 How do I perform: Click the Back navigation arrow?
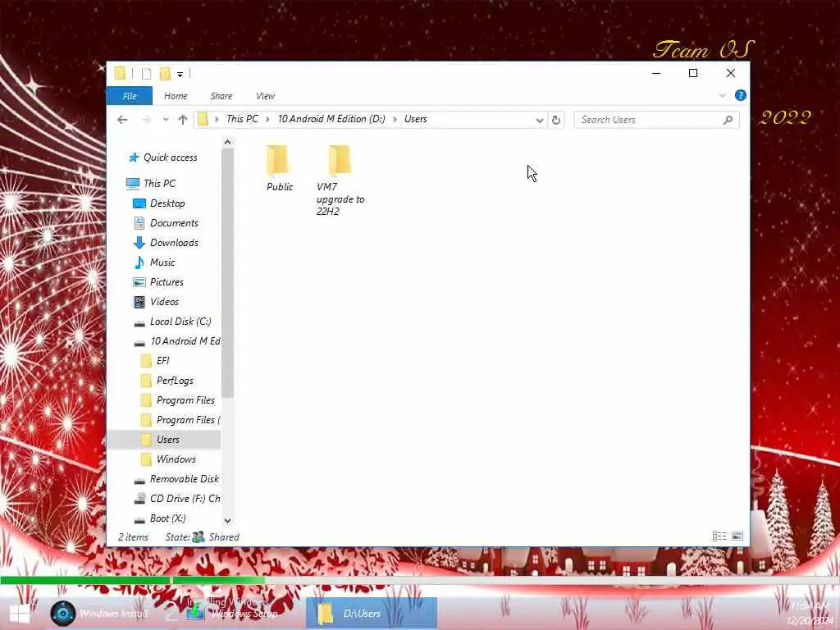click(122, 120)
